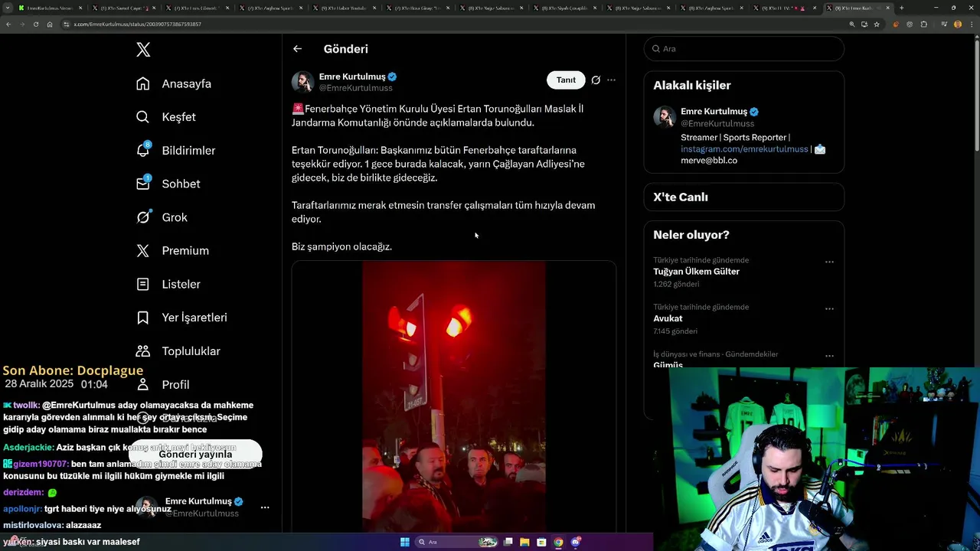Click the Emre Kurtulmuş author name on post

coord(352,77)
